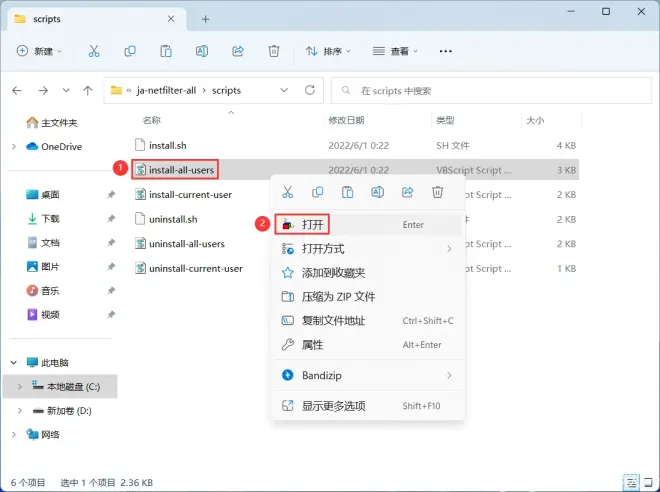The width and height of the screenshot is (660, 492).
Task: Sort by the 大小 (Size) column header
Action: point(535,120)
